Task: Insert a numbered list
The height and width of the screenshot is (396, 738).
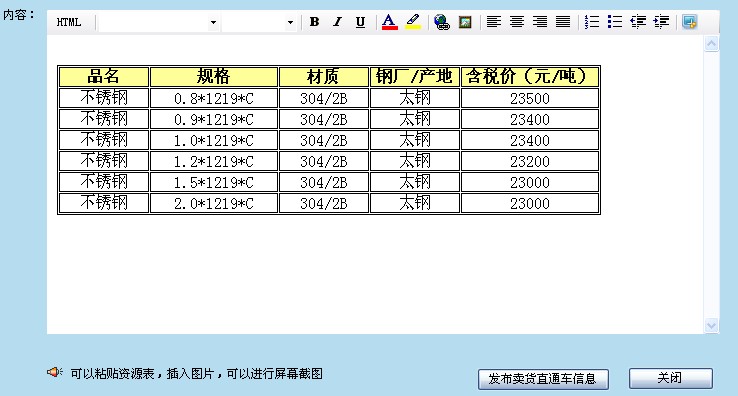Action: [x=592, y=22]
